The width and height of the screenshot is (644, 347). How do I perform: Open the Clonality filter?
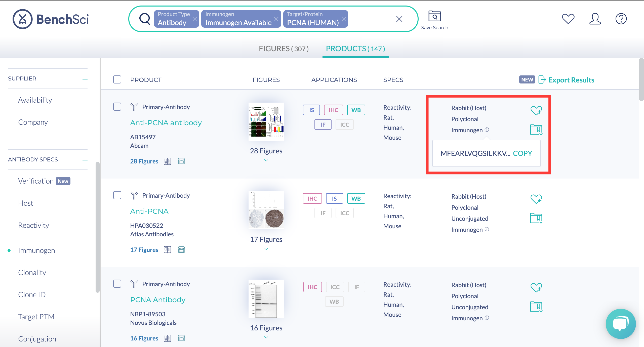[x=32, y=273]
